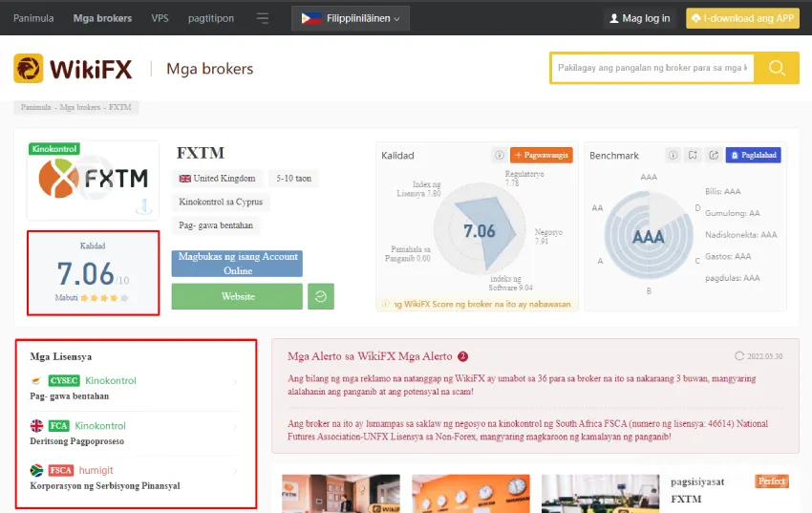Click the red alert count badge

click(462, 356)
